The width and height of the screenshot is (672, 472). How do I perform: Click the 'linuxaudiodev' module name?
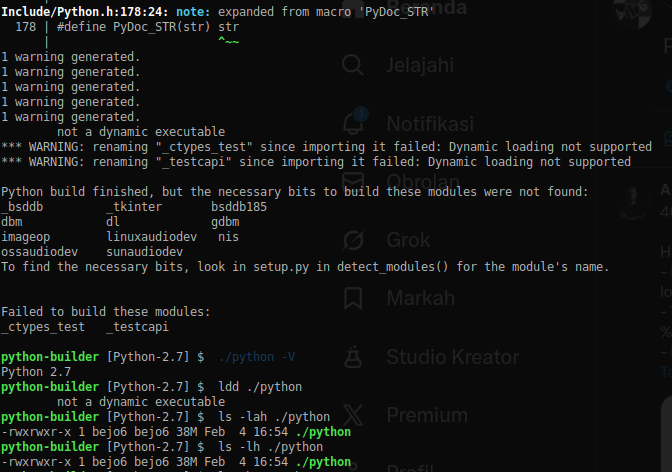coord(152,237)
